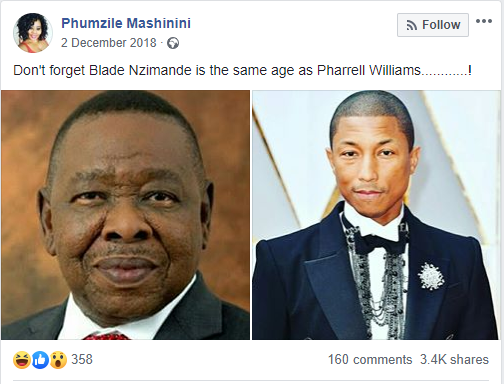Image resolution: width=504 pixels, height=384 pixels.
Task: Click the silver brooch on the tuxedo lapel
Action: 431,276
